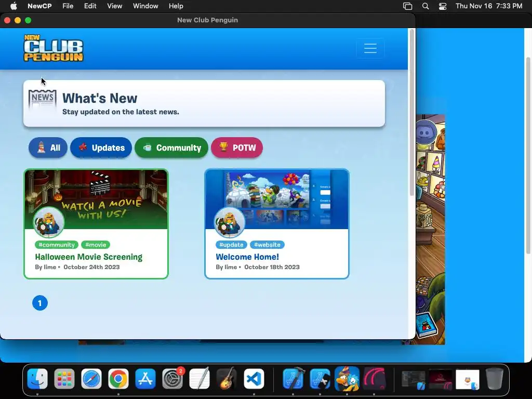
Task: Open System Settings from the Dock
Action: [x=172, y=379]
